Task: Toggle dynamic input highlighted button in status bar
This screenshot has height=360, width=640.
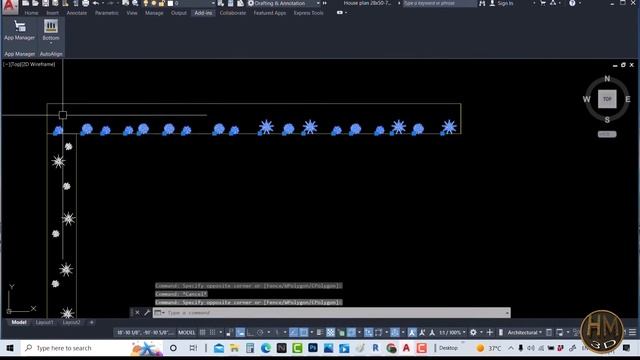Action: click(x=240, y=333)
